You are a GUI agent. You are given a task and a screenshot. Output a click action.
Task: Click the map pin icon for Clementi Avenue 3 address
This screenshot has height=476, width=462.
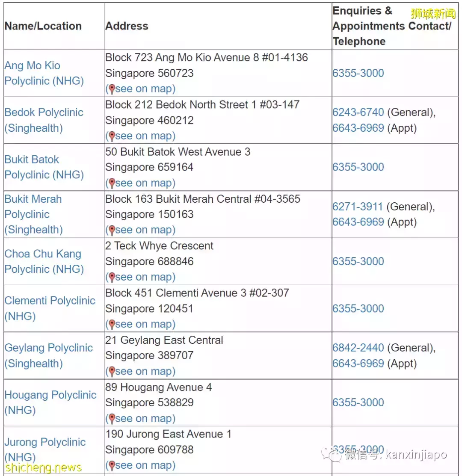pos(112,324)
